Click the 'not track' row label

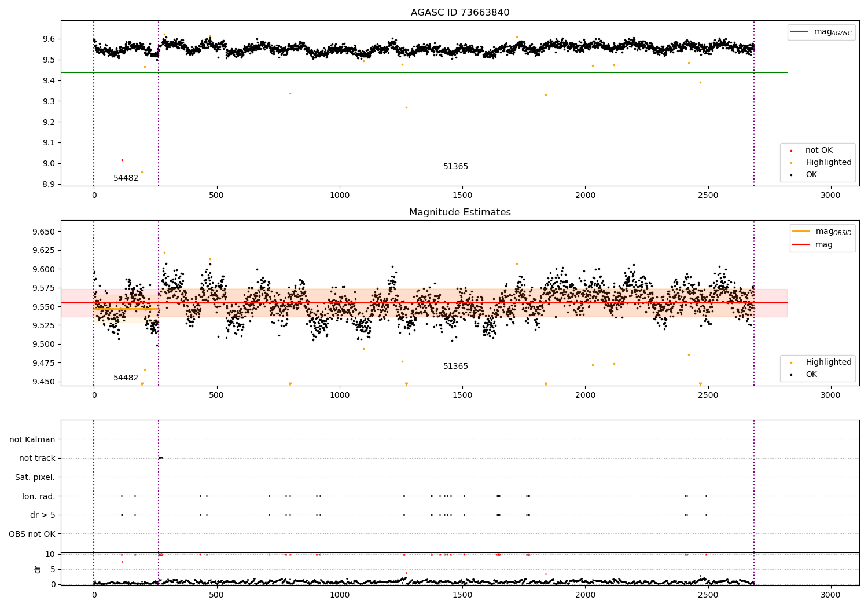(x=37, y=459)
